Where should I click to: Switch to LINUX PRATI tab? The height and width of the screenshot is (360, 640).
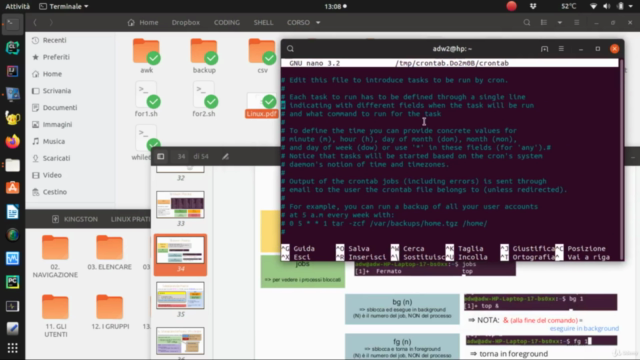[x=130, y=219]
